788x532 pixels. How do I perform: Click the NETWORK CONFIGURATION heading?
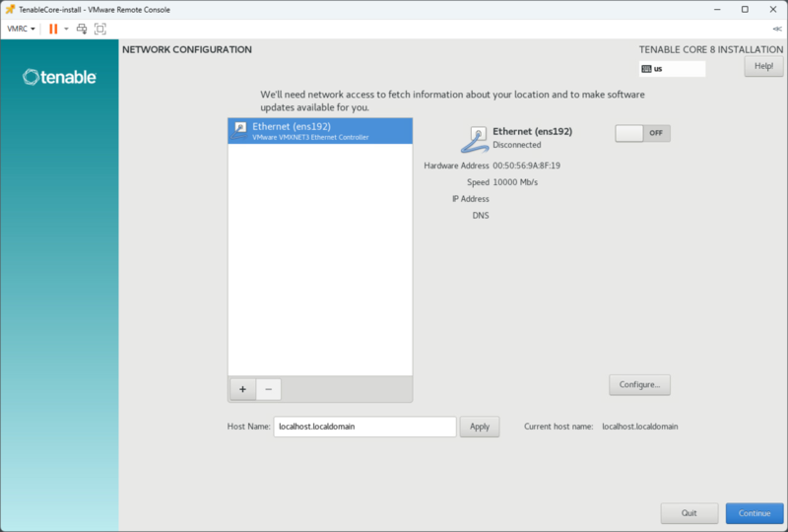[x=187, y=50]
